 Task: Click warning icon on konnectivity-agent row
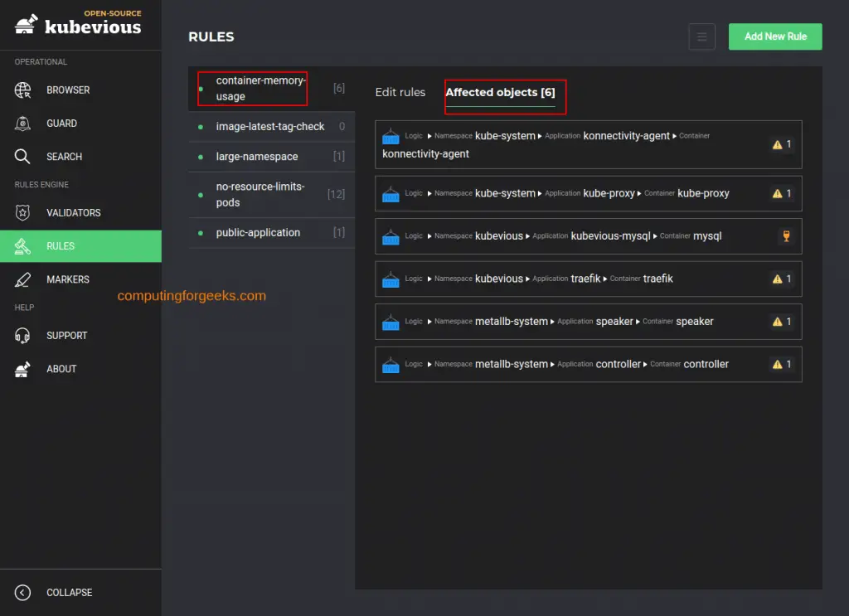click(778, 144)
